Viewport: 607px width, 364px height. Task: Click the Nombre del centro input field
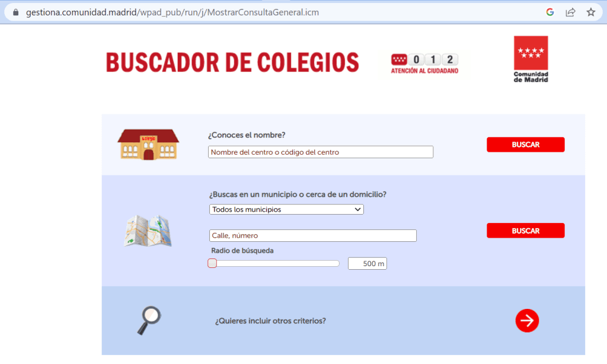pyautogui.click(x=320, y=152)
